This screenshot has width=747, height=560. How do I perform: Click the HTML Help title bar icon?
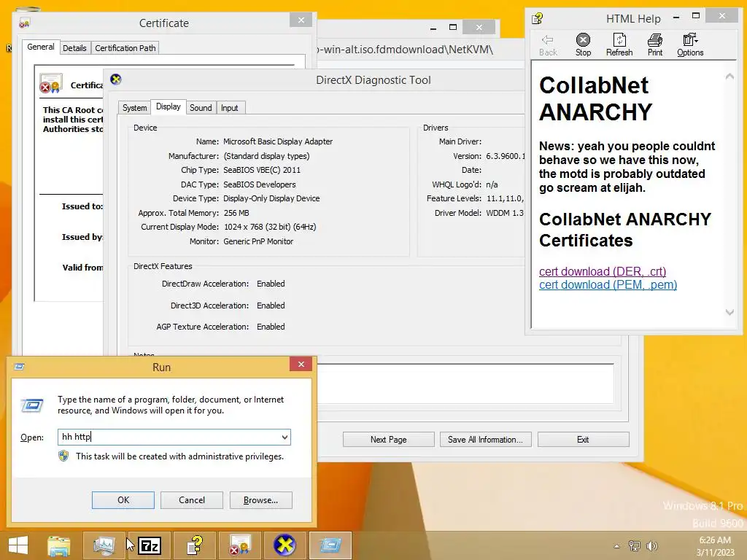pos(538,18)
